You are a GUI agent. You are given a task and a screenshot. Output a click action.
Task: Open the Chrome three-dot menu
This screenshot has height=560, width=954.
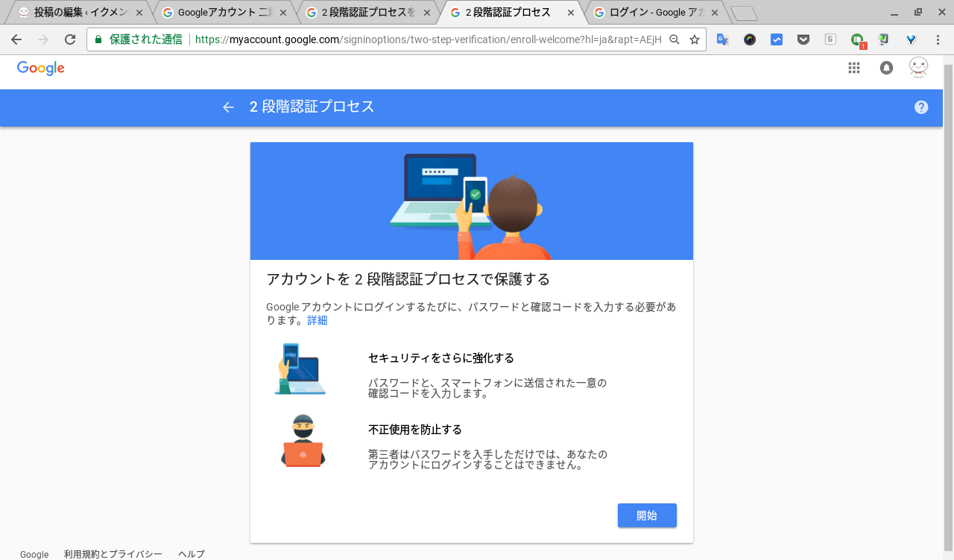click(x=938, y=39)
